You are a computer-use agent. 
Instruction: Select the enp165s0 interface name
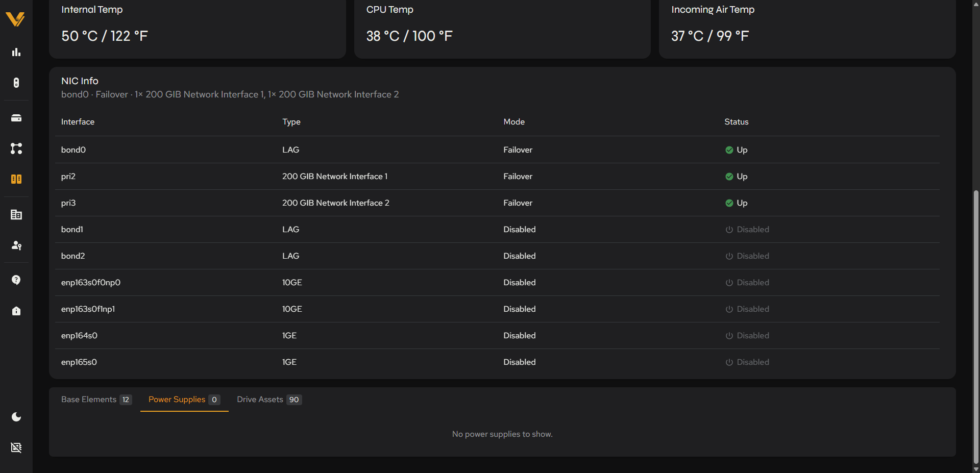coord(79,362)
